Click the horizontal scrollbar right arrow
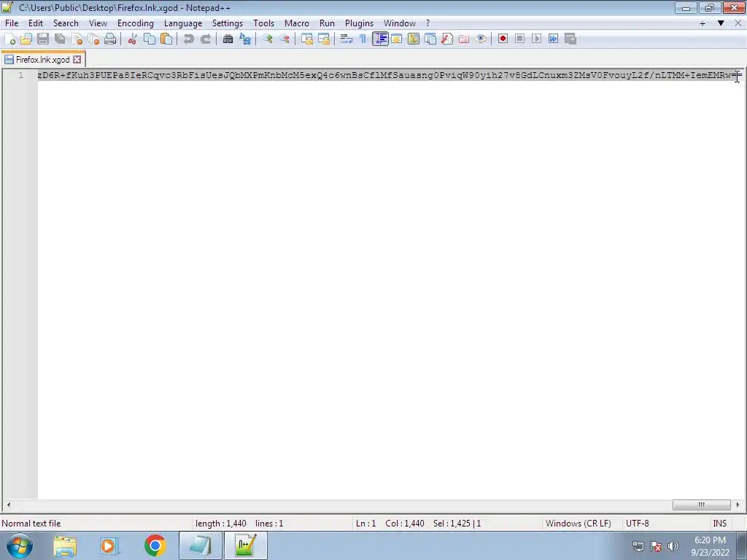The image size is (747, 560). (x=738, y=505)
